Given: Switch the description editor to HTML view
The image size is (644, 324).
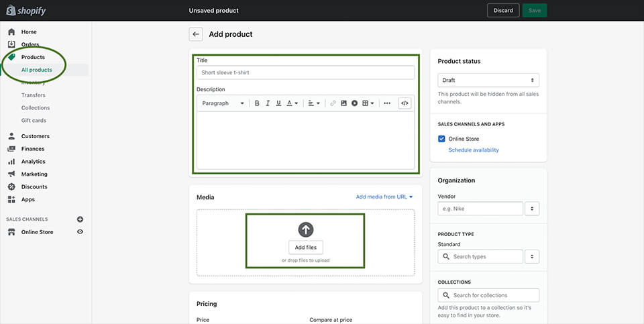Looking at the screenshot, I should pyautogui.click(x=405, y=103).
